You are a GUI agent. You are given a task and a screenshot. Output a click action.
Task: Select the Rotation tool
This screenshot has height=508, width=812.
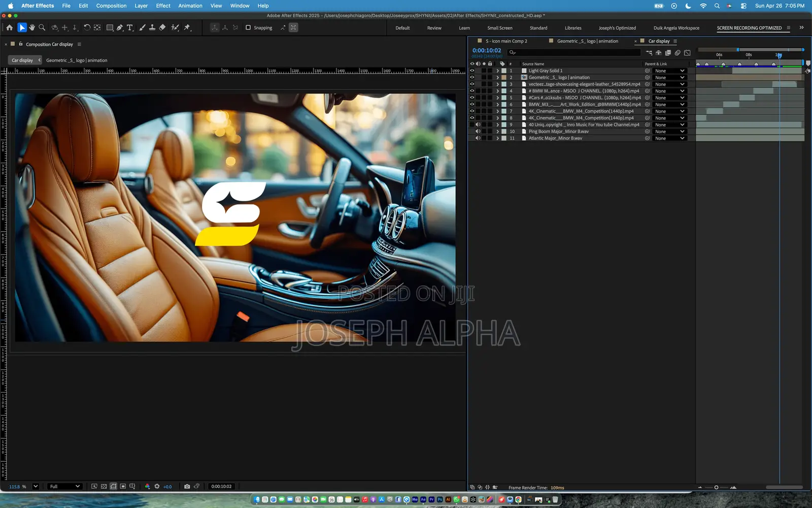click(87, 27)
